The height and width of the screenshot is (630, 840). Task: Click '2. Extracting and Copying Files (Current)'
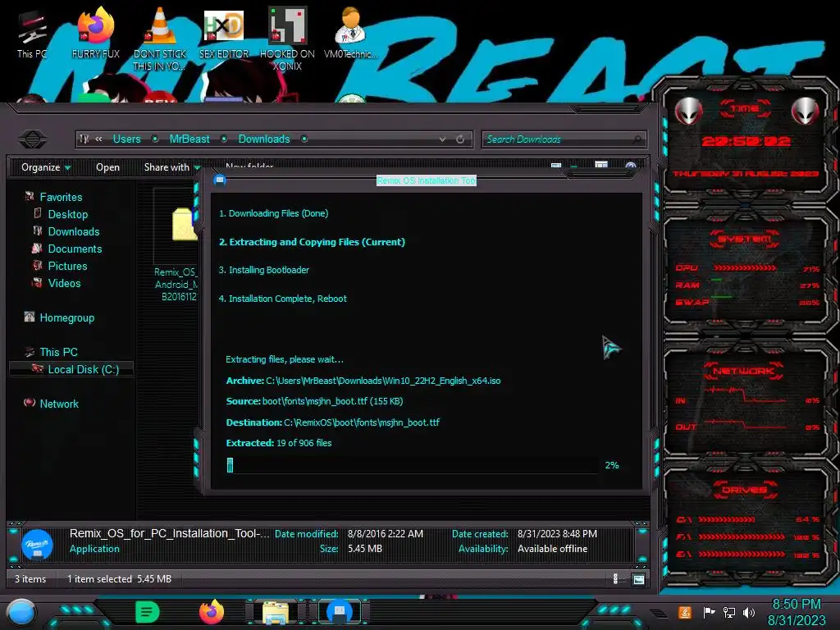tap(312, 242)
